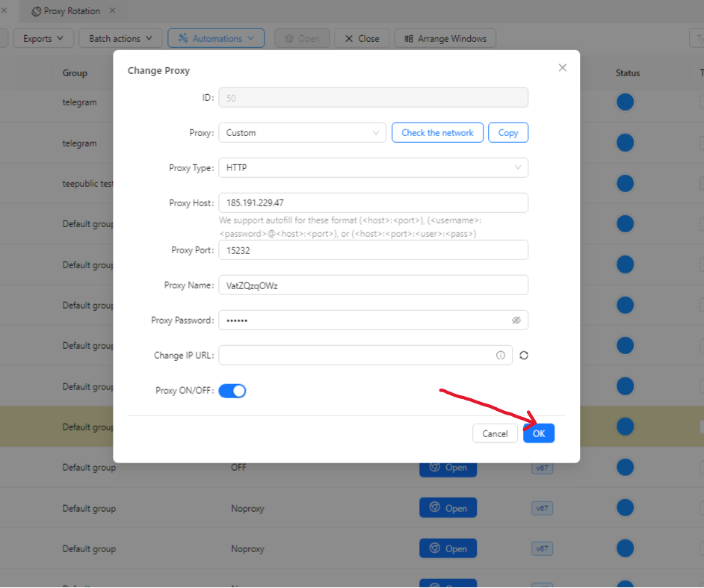Screen dimensions: 704x588
Task: Click the status dot in the first telegram row
Action: pos(625,102)
